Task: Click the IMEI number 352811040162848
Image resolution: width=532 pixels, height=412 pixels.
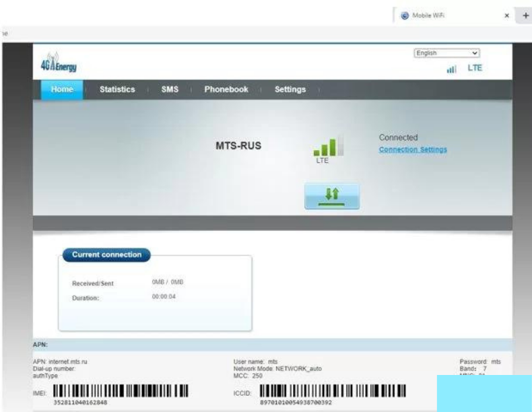Action: (x=80, y=403)
